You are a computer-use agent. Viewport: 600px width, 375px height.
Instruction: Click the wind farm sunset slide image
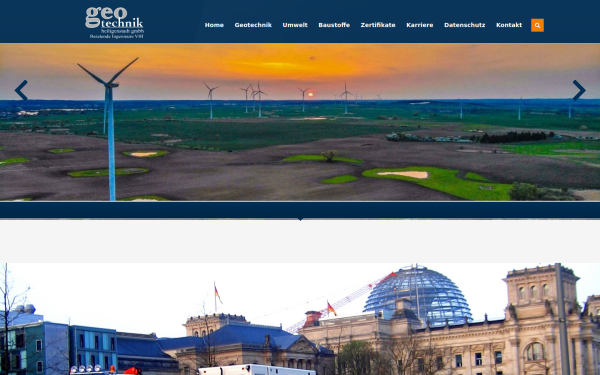pyautogui.click(x=300, y=122)
